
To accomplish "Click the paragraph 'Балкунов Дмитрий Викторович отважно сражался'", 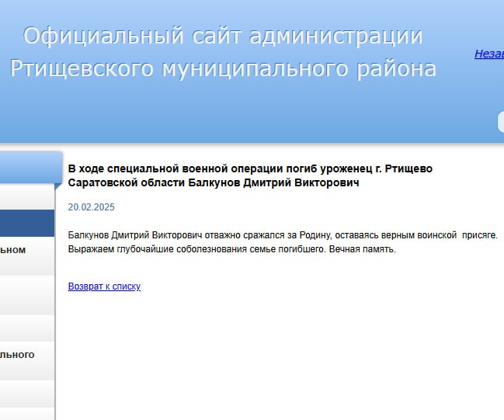I will pyautogui.click(x=283, y=235).
